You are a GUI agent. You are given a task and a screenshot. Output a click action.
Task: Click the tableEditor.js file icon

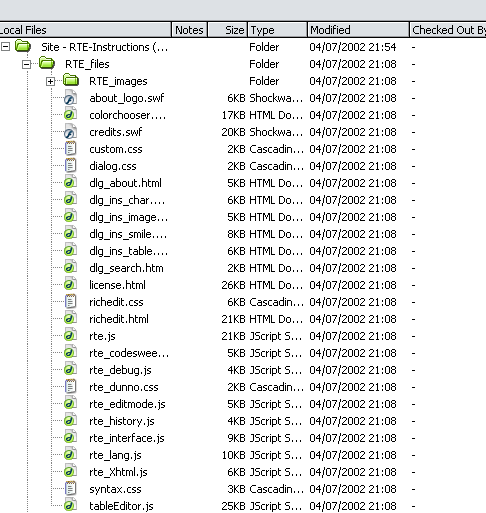(70, 506)
